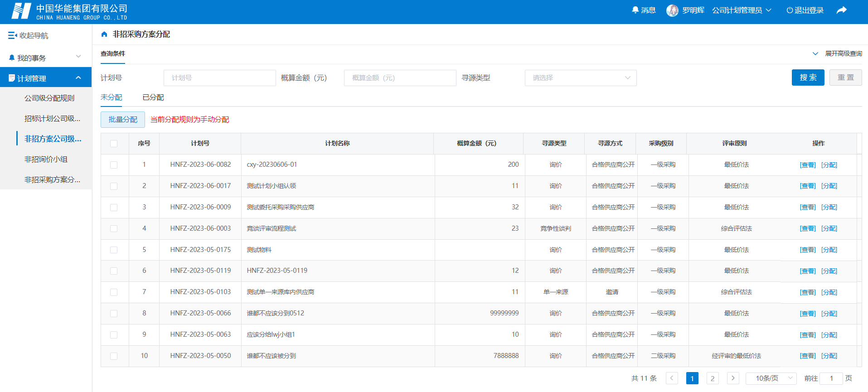Open 非招方案公司级... sidebar item

coord(53,139)
